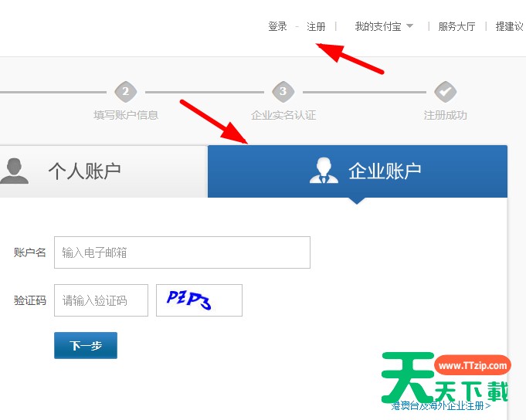This screenshot has width=526, height=420.
Task: Click the 登录 link
Action: (x=277, y=26)
